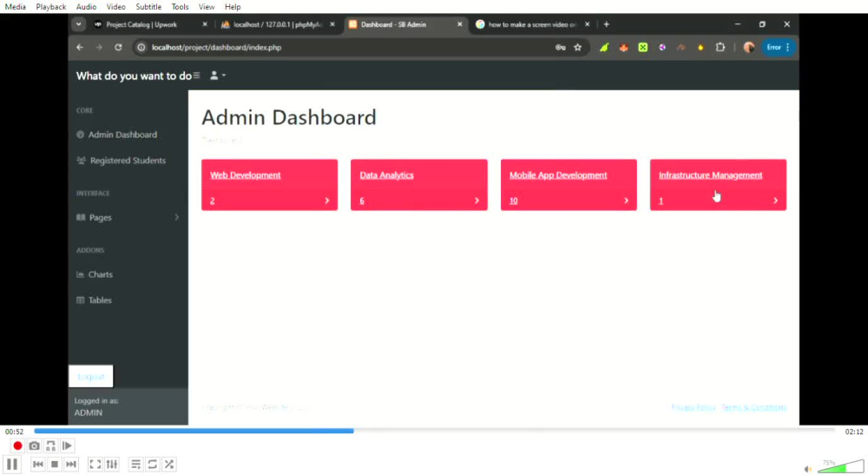
Task: Expand the Pages sidebar section
Action: click(128, 218)
